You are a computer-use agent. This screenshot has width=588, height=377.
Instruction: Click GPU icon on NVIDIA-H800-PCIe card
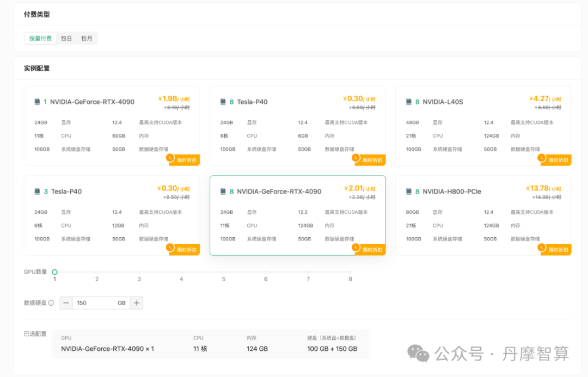(409, 191)
